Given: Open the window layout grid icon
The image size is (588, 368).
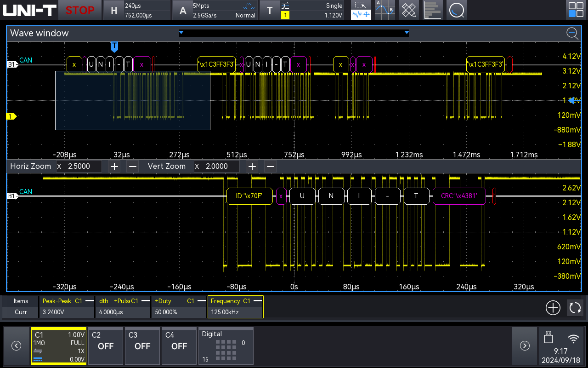Looking at the screenshot, I should point(576,10).
